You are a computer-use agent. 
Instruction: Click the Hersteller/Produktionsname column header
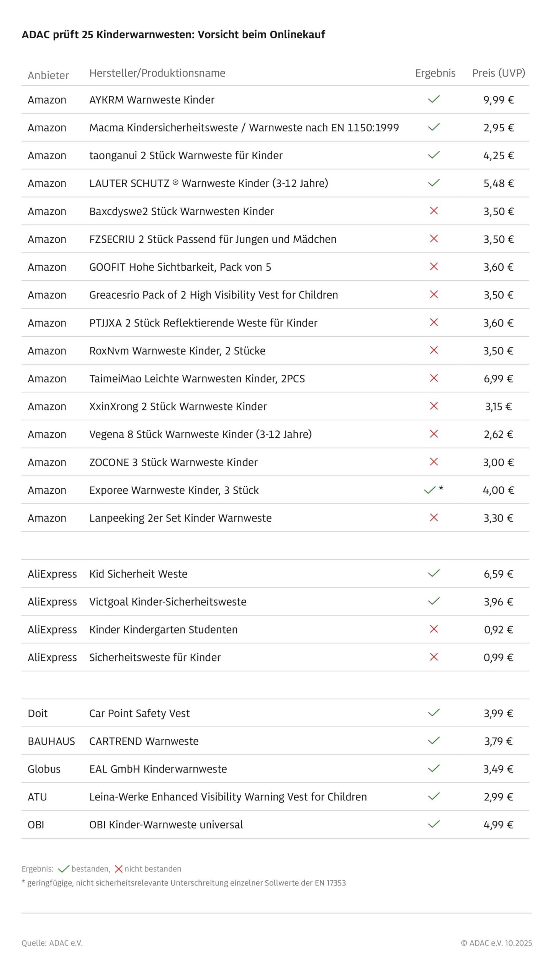coord(157,73)
